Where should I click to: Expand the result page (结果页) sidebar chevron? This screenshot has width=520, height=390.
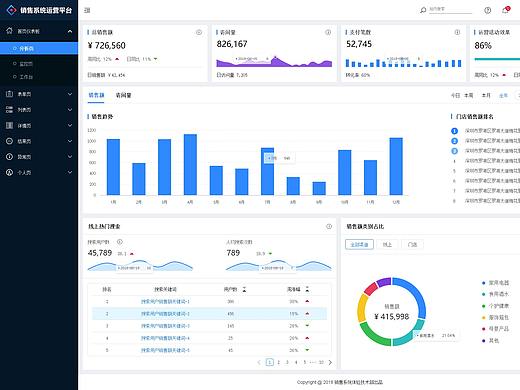coord(70,141)
